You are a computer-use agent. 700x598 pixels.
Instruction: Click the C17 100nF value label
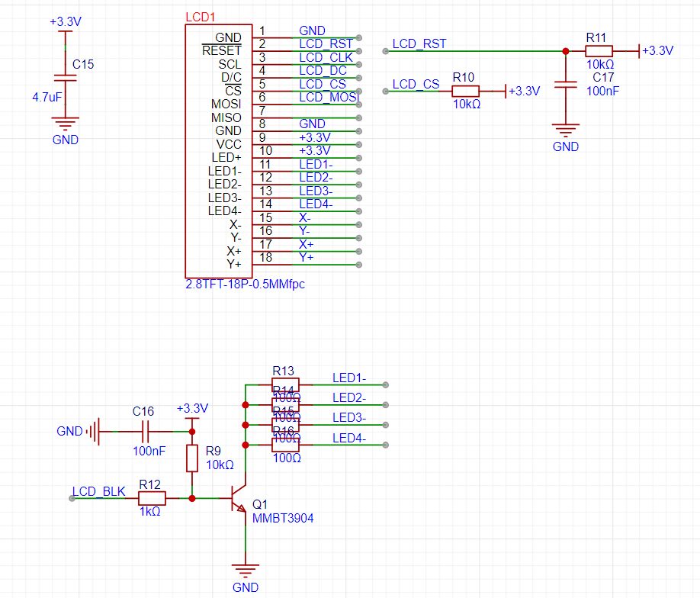coord(602,91)
